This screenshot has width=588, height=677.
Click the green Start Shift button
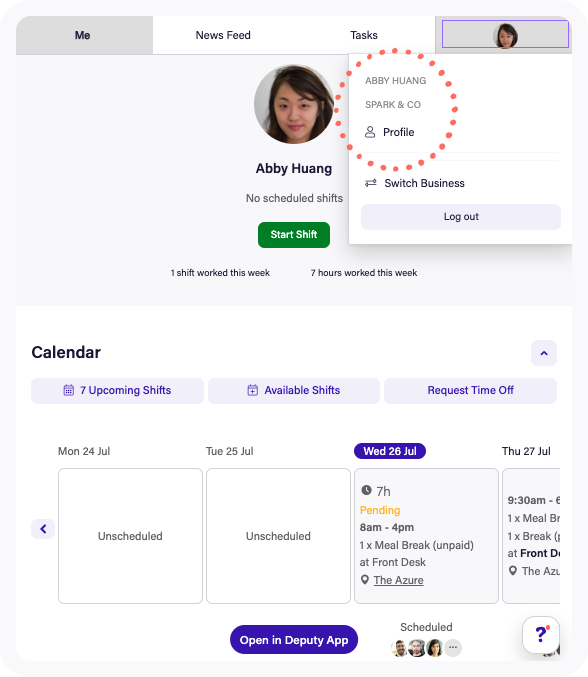pyautogui.click(x=294, y=234)
